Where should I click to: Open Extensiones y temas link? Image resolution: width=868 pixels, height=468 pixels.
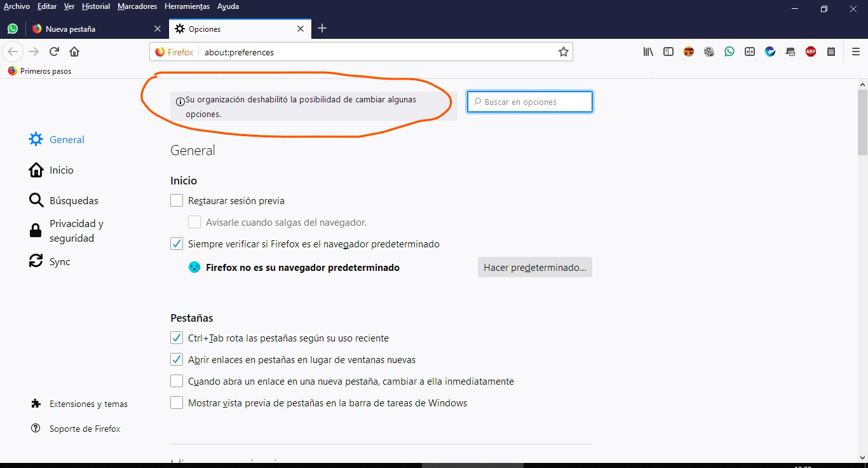[79, 404]
